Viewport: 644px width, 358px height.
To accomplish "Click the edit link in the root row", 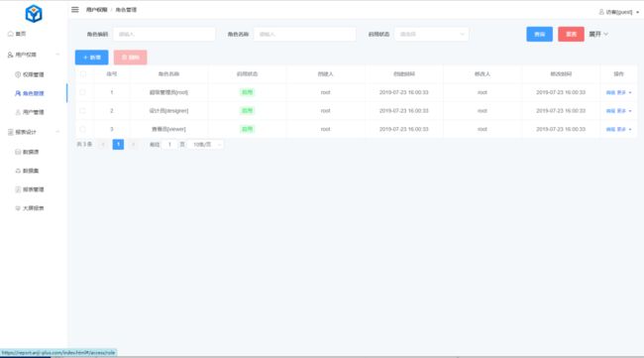I will coord(610,92).
